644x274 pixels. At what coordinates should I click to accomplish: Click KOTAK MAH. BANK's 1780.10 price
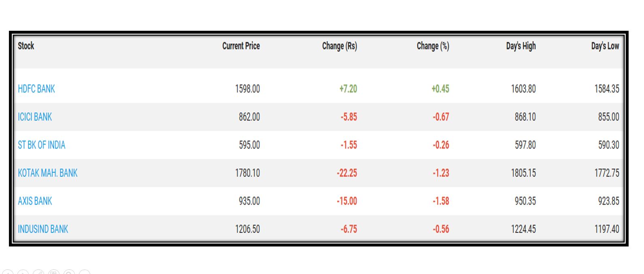[247, 173]
